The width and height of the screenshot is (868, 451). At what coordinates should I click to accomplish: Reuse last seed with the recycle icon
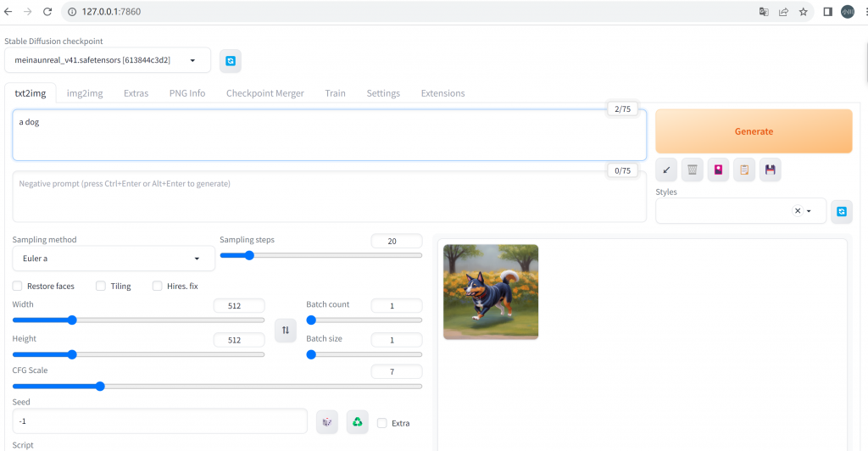pyautogui.click(x=358, y=422)
